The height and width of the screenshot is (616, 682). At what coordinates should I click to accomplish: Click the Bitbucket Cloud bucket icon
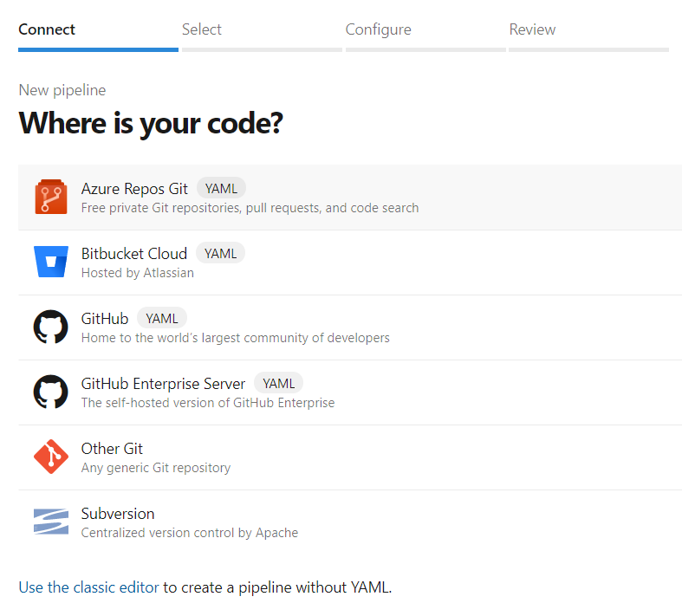(51, 262)
